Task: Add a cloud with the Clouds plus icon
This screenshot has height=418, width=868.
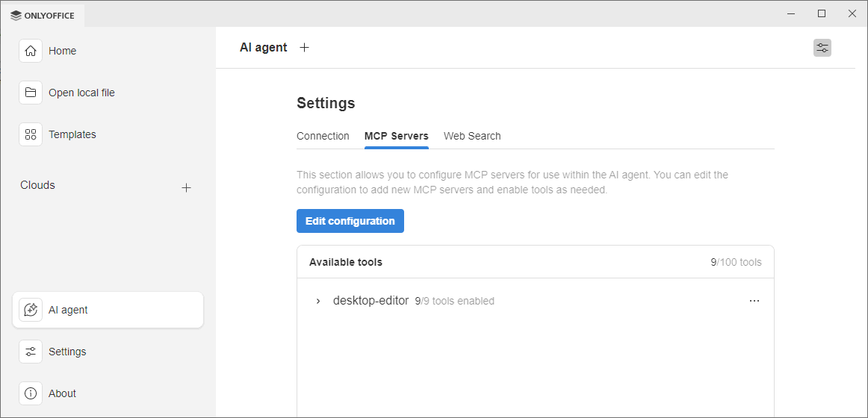Action: (x=187, y=187)
